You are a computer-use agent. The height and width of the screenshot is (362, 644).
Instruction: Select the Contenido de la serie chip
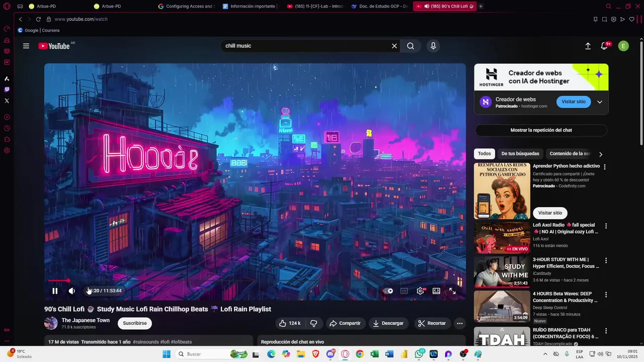click(569, 154)
